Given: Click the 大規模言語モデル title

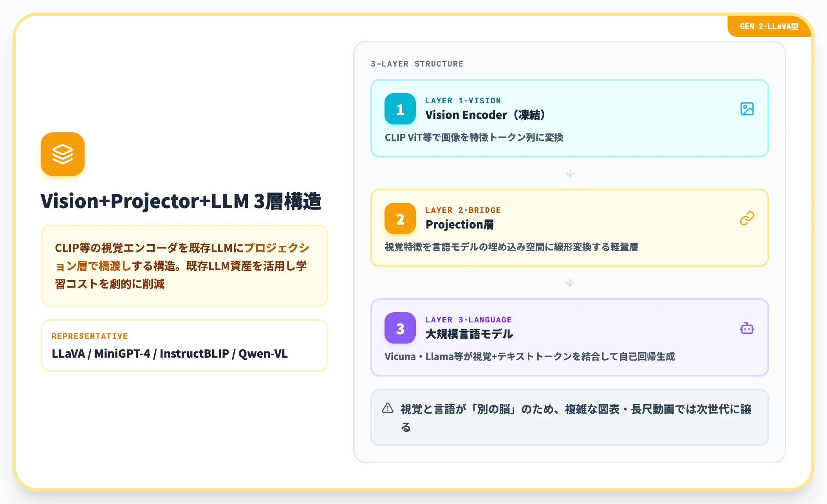Looking at the screenshot, I should pyautogui.click(x=469, y=334).
